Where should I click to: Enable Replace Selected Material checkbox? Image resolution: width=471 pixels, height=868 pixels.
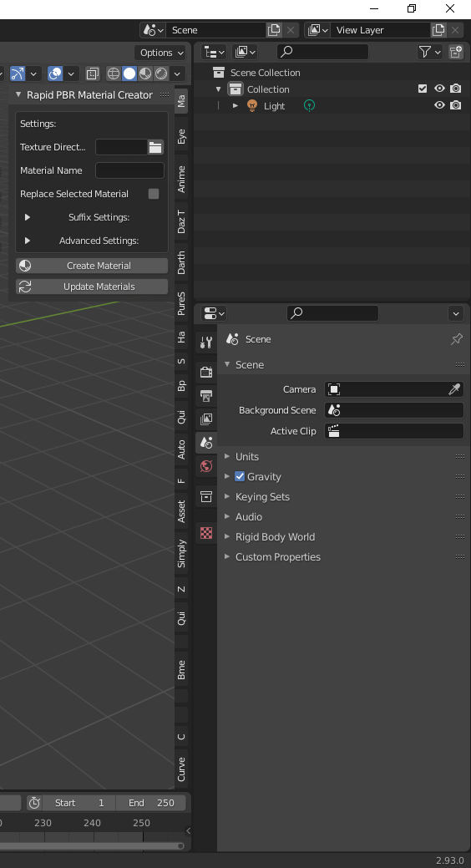(x=154, y=194)
